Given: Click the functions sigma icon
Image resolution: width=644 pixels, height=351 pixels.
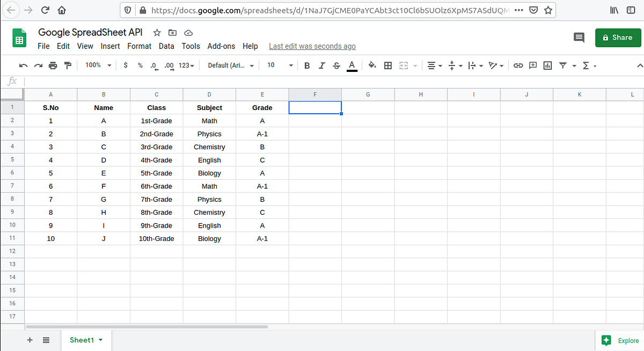Looking at the screenshot, I should tap(586, 65).
